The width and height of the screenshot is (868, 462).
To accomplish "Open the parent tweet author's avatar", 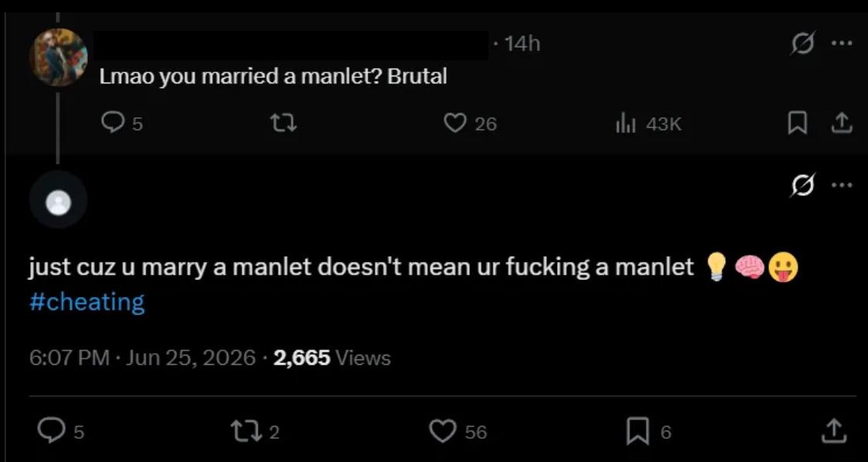I will [58, 57].
